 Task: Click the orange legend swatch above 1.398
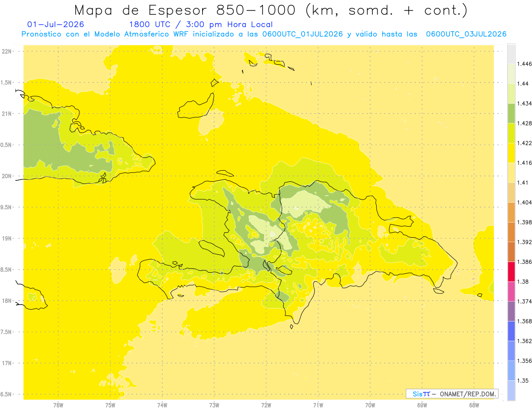coord(512,212)
